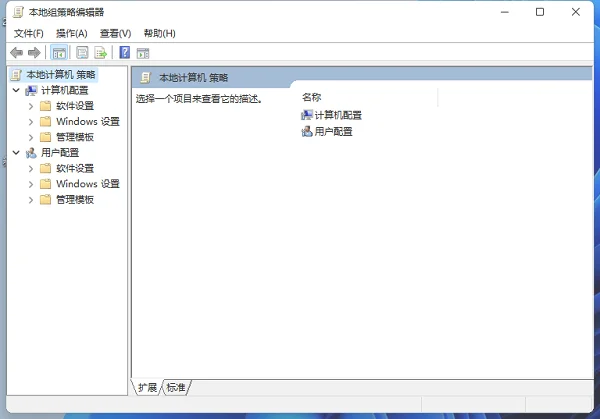Select Windows 设置 label under 计算机配置
The image size is (600, 419).
(88, 122)
